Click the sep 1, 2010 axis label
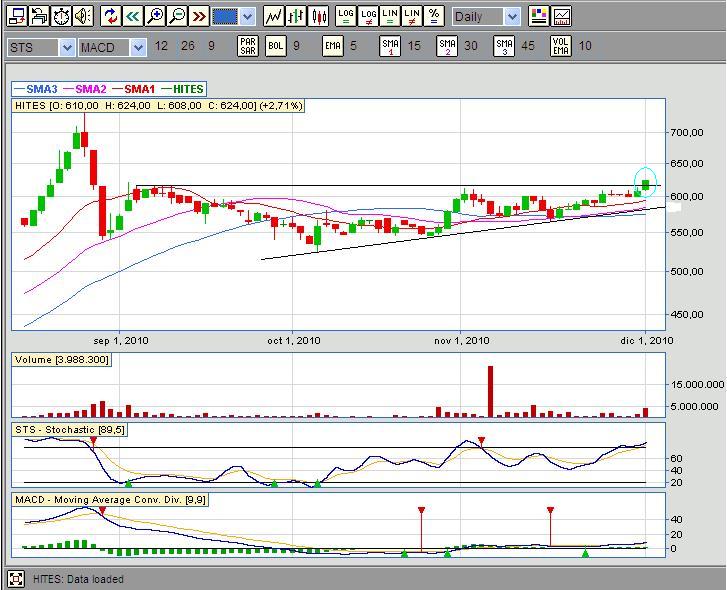727x590 pixels. coord(121,341)
